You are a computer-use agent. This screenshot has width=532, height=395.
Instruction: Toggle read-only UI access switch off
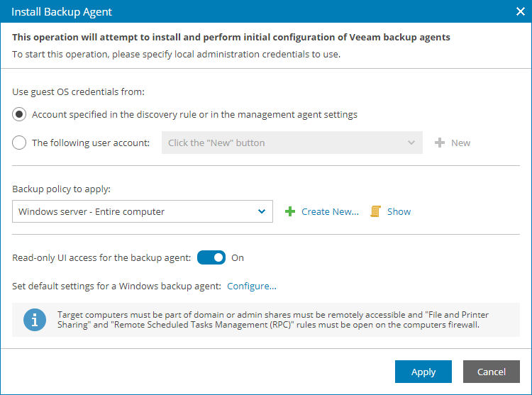pos(211,257)
